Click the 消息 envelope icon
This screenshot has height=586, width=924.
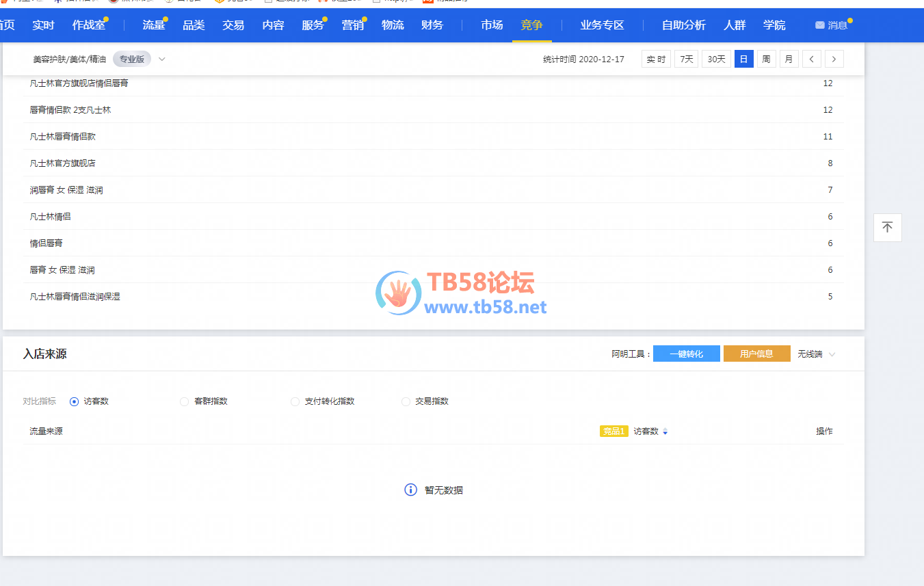click(820, 25)
